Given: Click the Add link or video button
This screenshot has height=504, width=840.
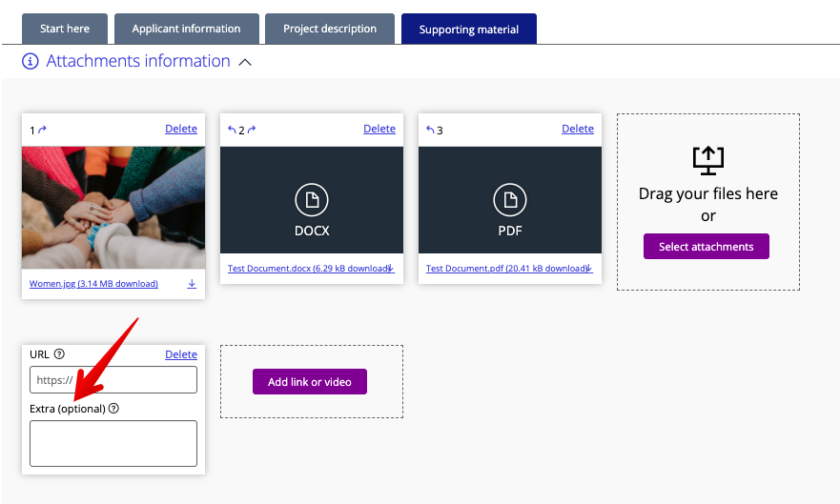Looking at the screenshot, I should (x=310, y=382).
